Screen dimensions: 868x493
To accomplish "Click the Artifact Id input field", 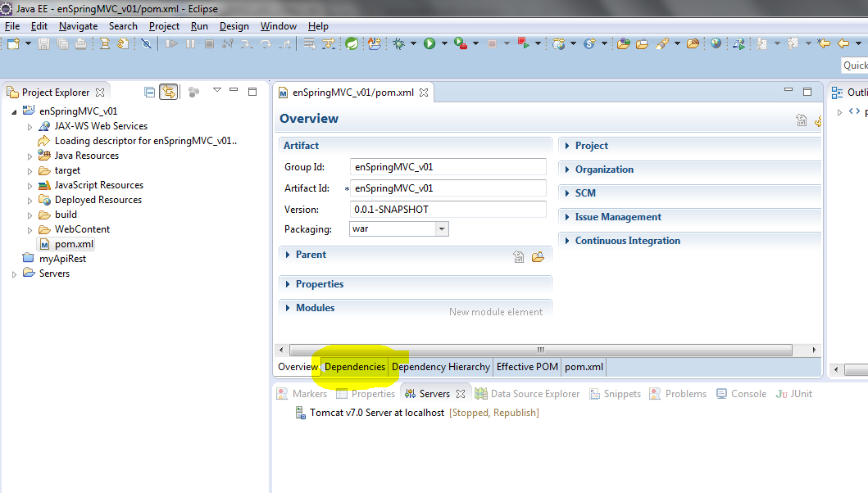I will click(x=448, y=188).
